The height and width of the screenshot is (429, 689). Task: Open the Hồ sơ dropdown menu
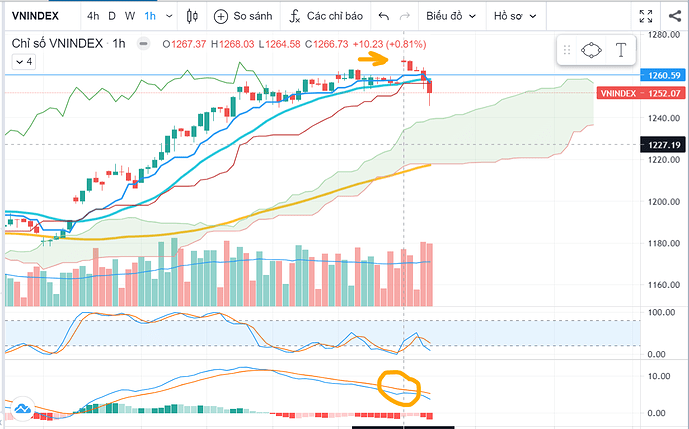coord(515,16)
